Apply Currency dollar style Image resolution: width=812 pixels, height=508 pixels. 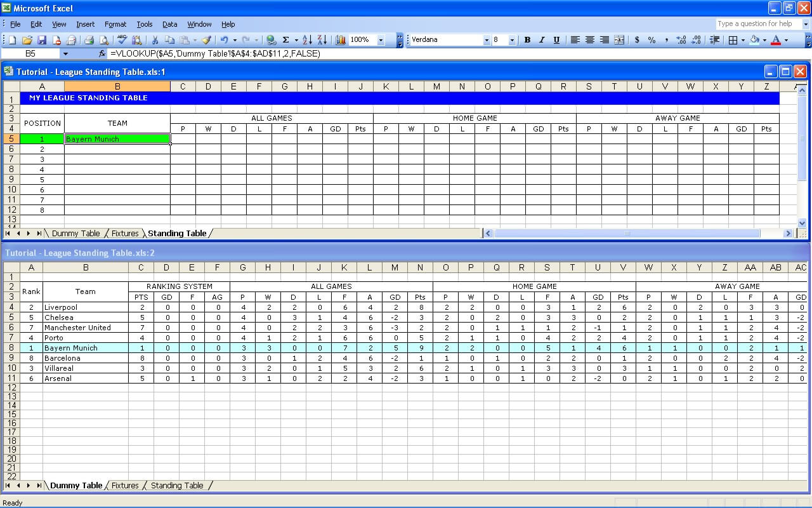(x=637, y=40)
